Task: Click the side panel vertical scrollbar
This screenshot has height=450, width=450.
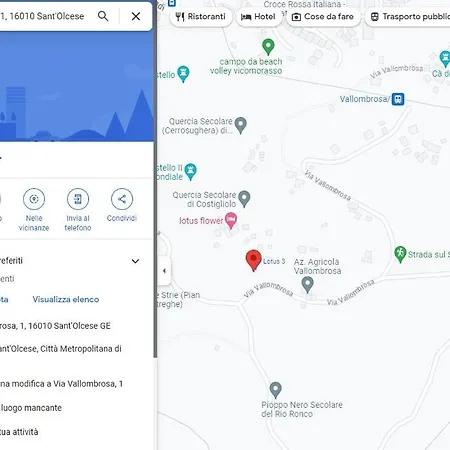Action: point(155,195)
